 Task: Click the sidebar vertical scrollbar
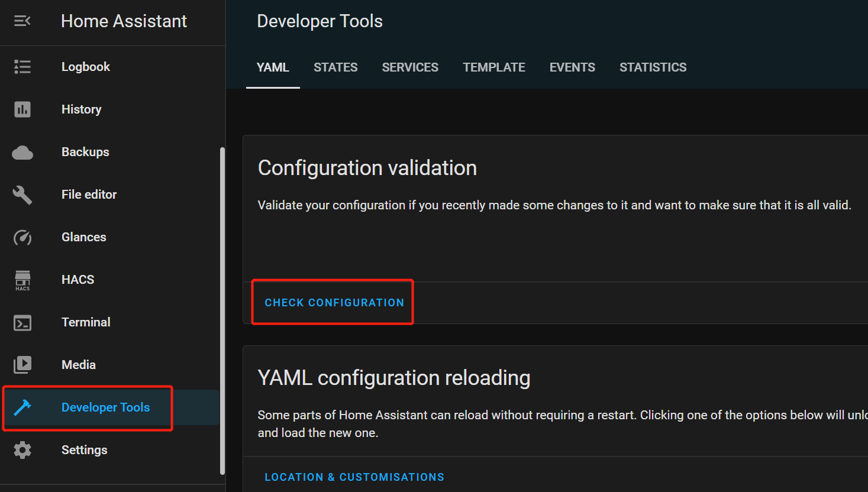222,311
